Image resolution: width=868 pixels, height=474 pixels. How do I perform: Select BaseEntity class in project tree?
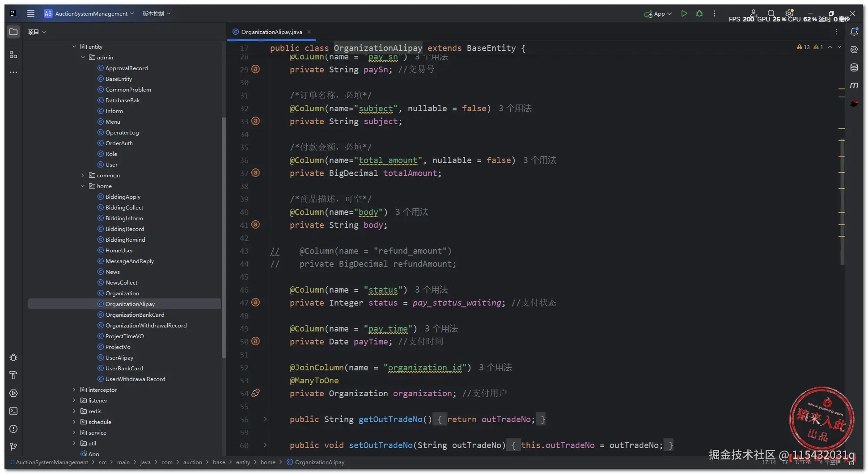pyautogui.click(x=119, y=79)
